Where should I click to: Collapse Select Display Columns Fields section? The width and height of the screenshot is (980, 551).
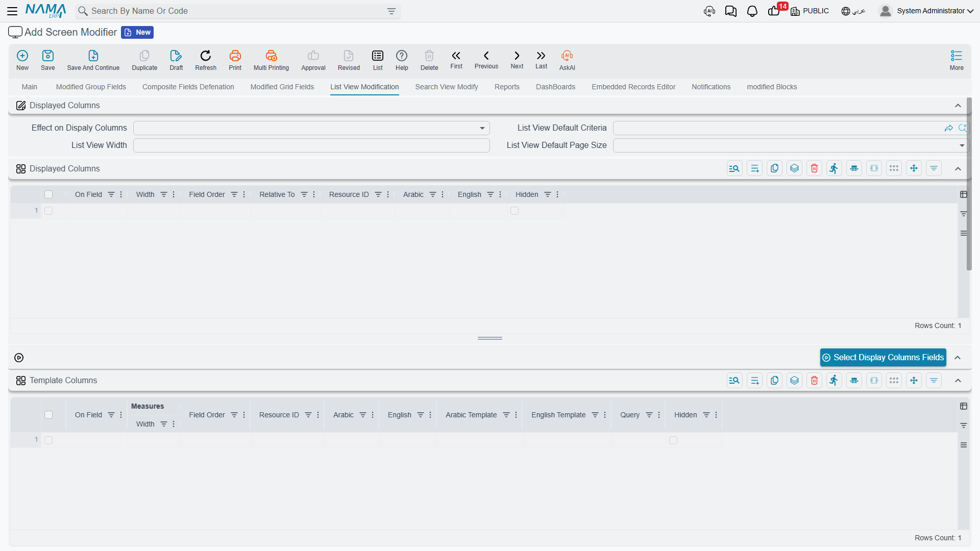(x=958, y=358)
